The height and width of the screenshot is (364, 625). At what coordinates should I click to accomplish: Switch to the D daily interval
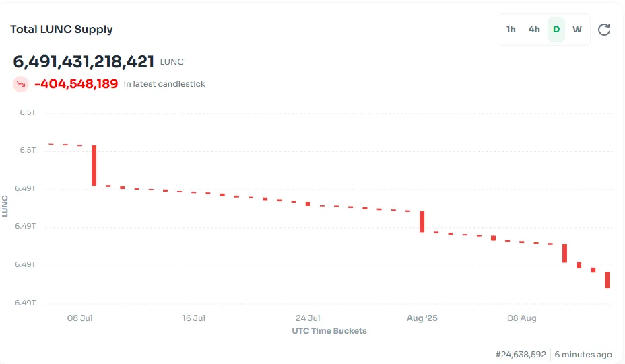(556, 30)
